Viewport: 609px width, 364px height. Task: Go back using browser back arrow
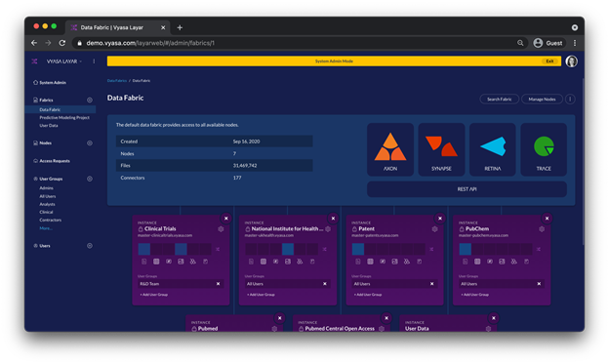[x=34, y=43]
